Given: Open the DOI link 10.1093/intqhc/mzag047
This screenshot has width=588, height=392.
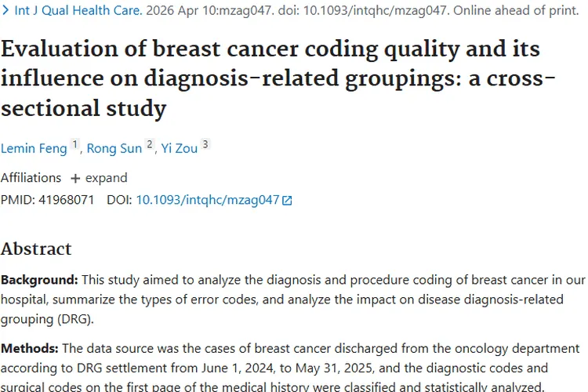Looking at the screenshot, I should pos(208,200).
